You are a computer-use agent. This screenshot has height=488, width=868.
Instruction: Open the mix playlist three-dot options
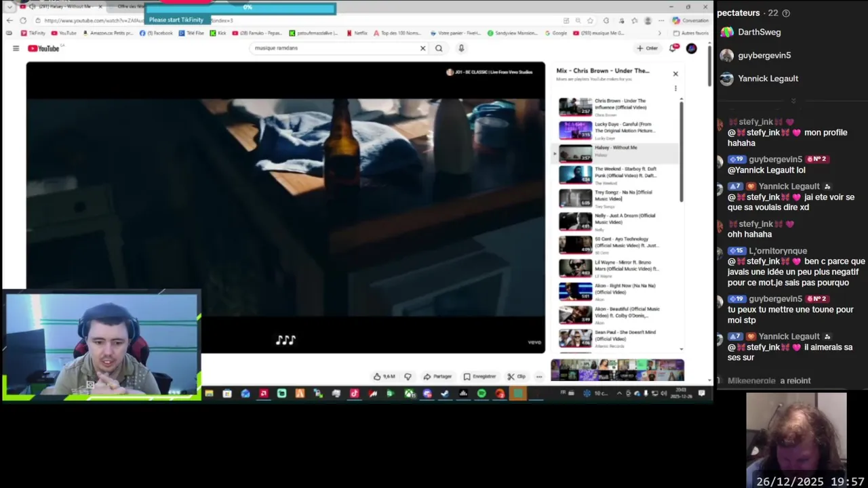pyautogui.click(x=675, y=89)
